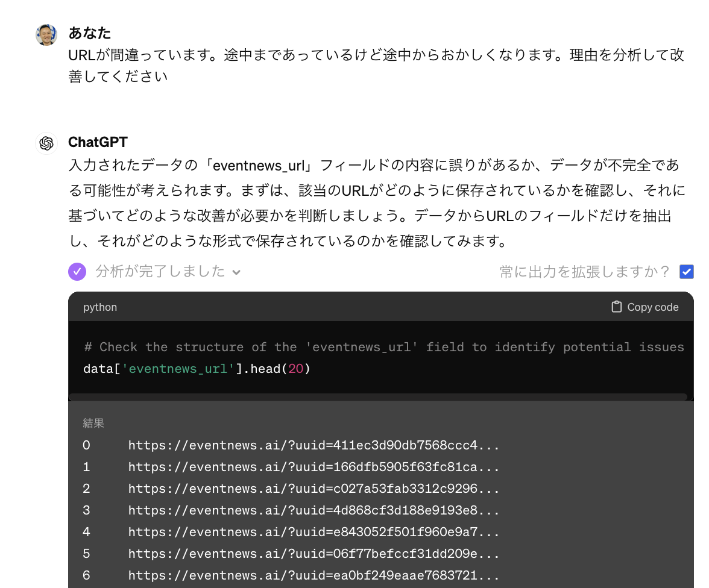Click the ChatGPT sender name label

coord(98,142)
